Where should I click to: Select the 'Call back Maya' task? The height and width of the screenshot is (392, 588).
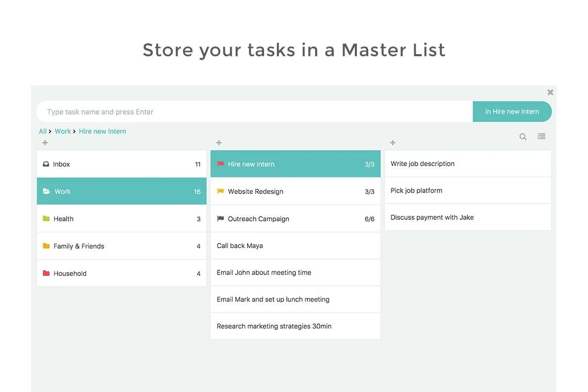click(x=296, y=246)
